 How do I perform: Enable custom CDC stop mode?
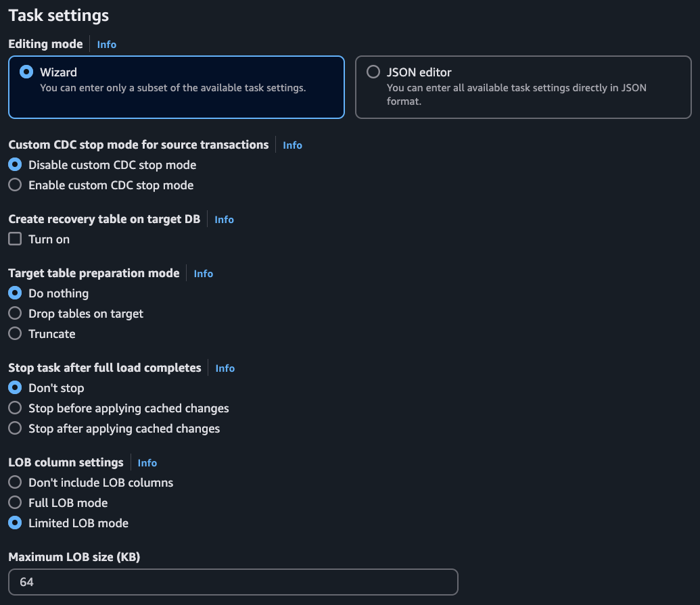pyautogui.click(x=15, y=185)
